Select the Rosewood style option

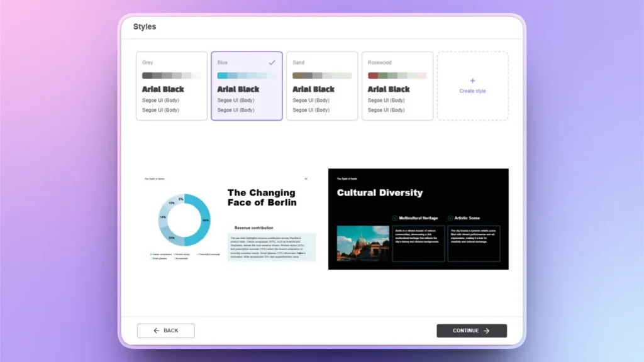tap(397, 85)
